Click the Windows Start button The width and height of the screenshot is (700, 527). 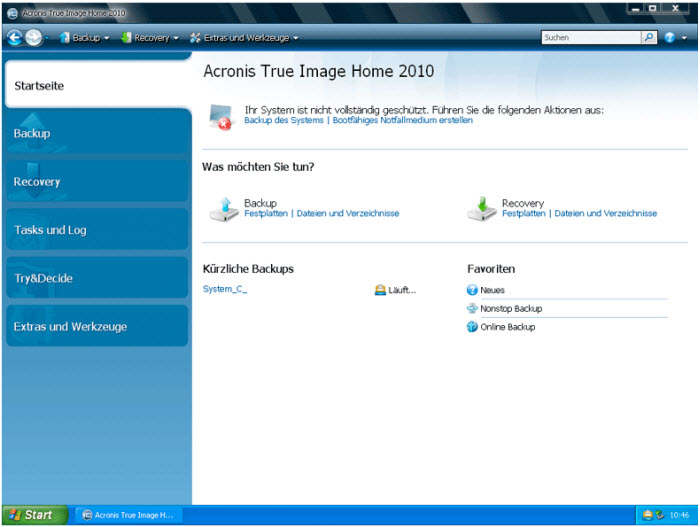(35, 515)
